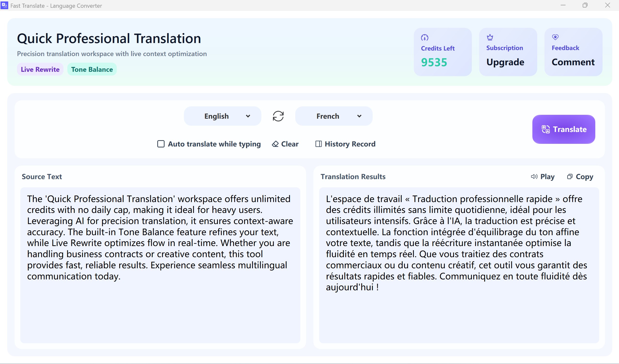The image size is (619, 364).
Task: Click the Clear button
Action: [x=285, y=144]
